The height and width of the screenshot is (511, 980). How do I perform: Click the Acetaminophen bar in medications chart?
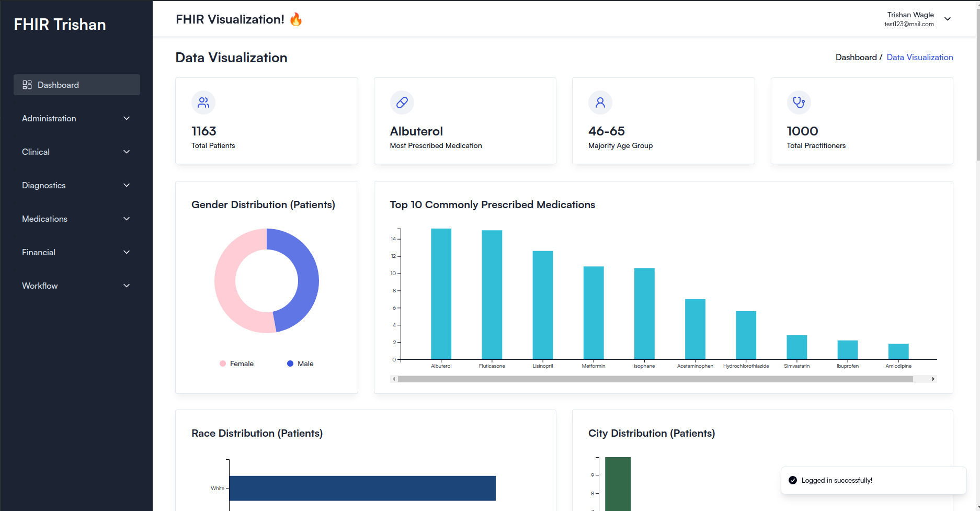(x=695, y=329)
